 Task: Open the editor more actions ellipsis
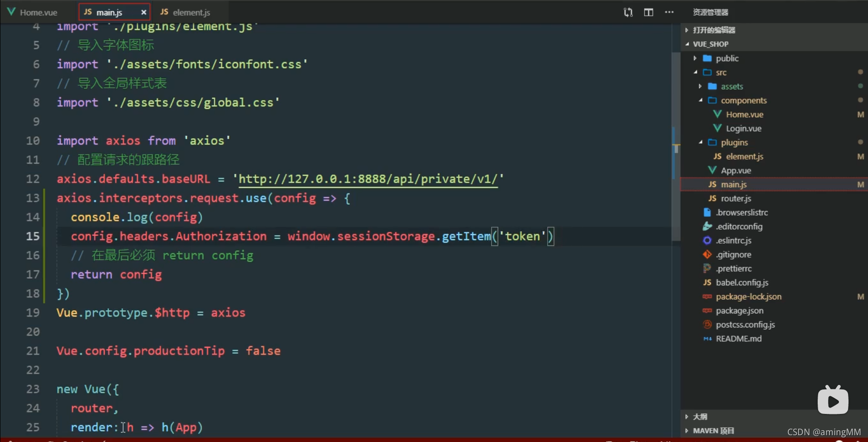pyautogui.click(x=669, y=12)
